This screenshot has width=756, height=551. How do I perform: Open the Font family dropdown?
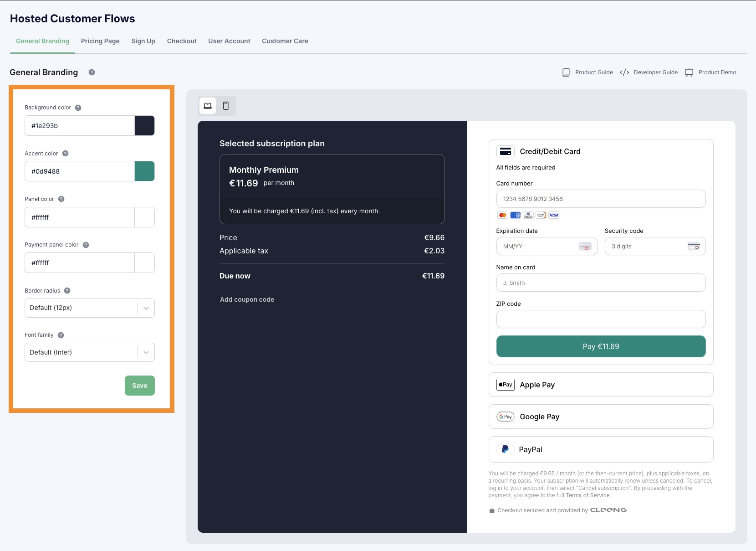pos(90,352)
